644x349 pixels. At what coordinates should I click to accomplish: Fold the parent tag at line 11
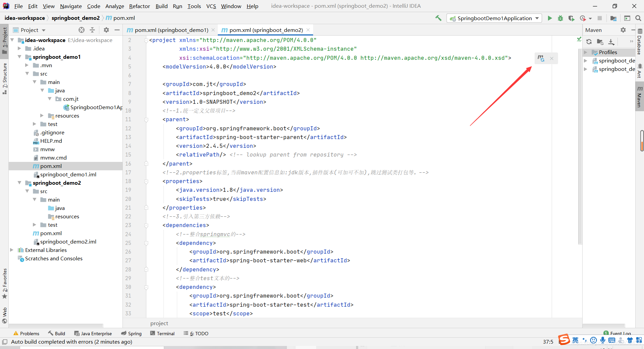click(x=146, y=120)
